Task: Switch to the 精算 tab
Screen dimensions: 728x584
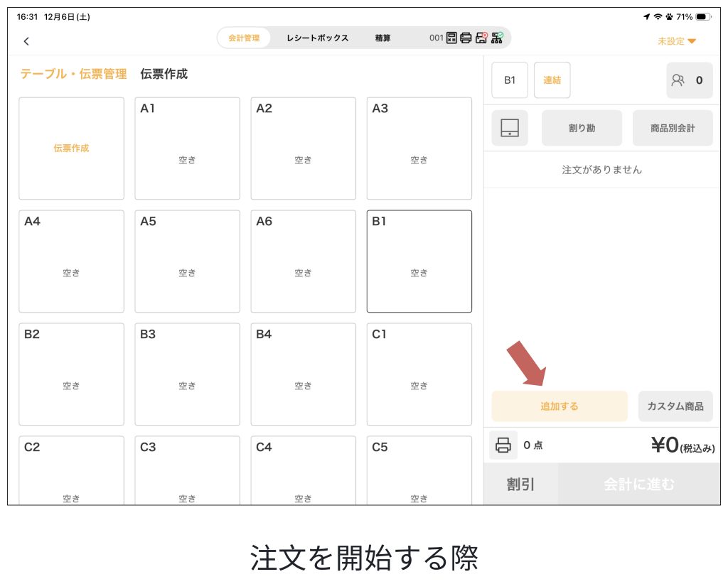Action: [x=382, y=38]
